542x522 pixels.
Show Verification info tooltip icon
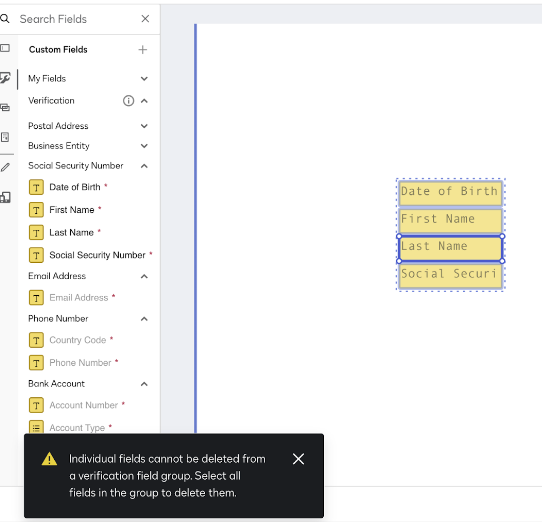pos(129,101)
